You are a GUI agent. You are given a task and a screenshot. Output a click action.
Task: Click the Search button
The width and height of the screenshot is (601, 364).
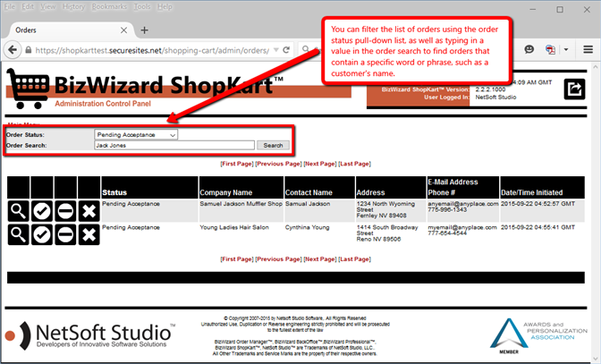click(x=273, y=145)
